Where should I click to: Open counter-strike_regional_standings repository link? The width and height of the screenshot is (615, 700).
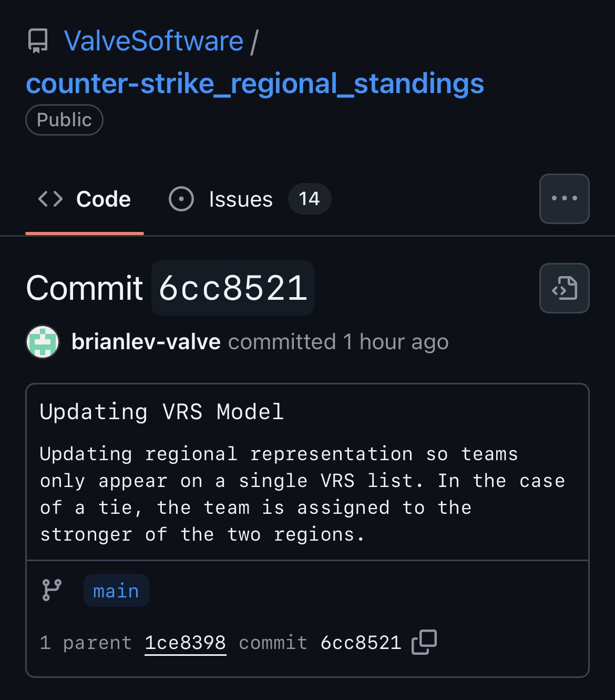(255, 84)
